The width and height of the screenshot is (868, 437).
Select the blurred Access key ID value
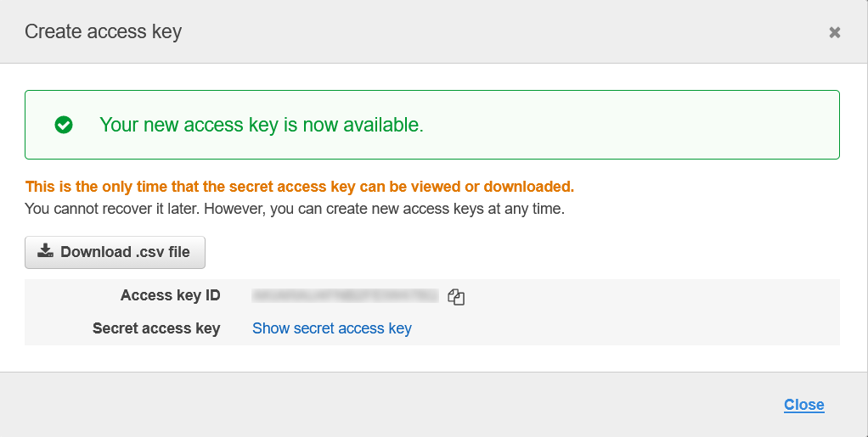click(346, 295)
